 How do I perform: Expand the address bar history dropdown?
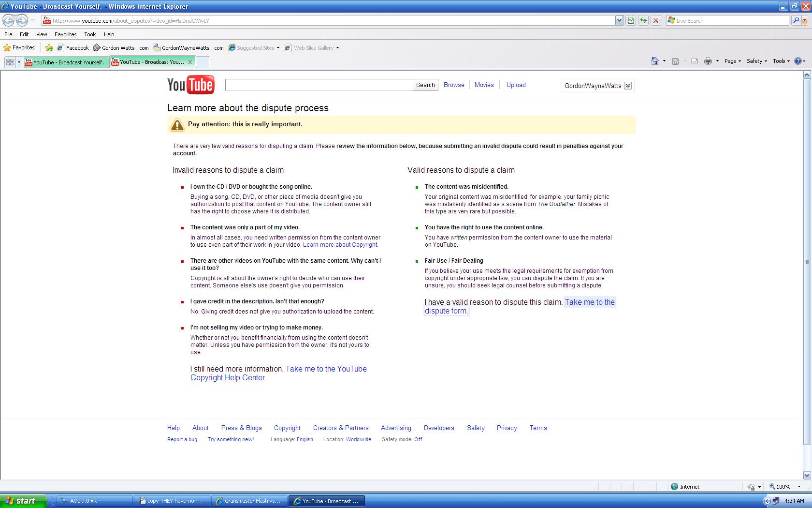(619, 21)
